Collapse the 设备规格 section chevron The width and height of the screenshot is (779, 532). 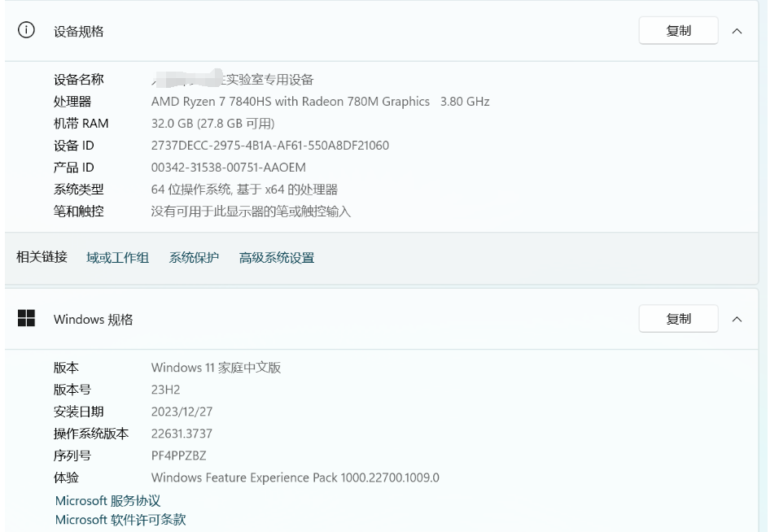(x=737, y=31)
